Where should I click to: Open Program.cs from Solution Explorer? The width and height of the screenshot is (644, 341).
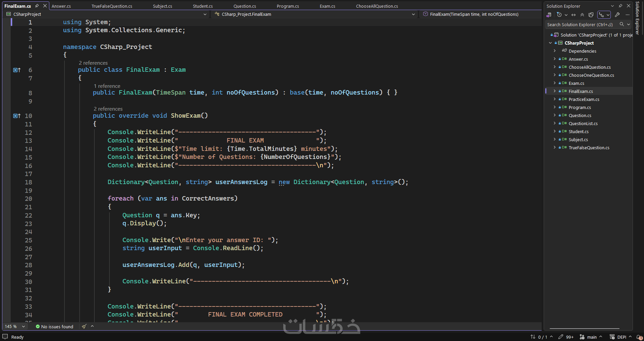(580, 107)
